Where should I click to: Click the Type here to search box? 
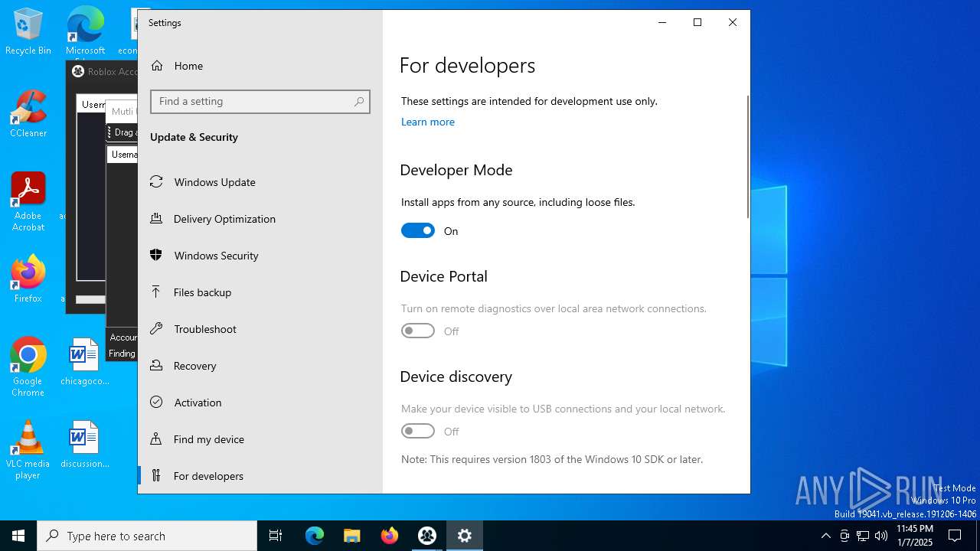(x=147, y=536)
